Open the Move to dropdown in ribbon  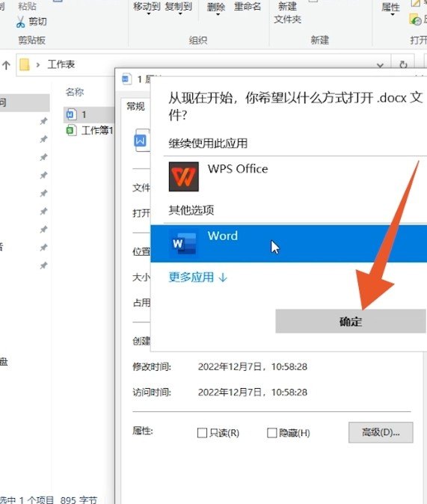point(147,8)
